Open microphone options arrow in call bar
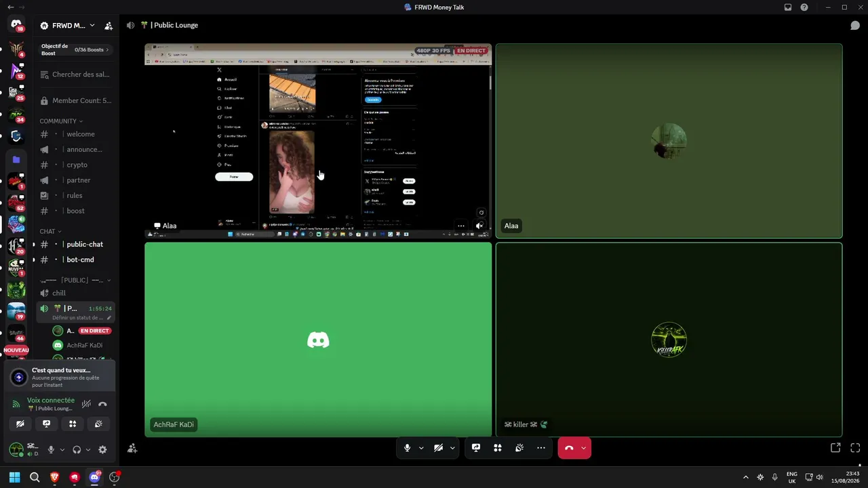 coord(421,448)
